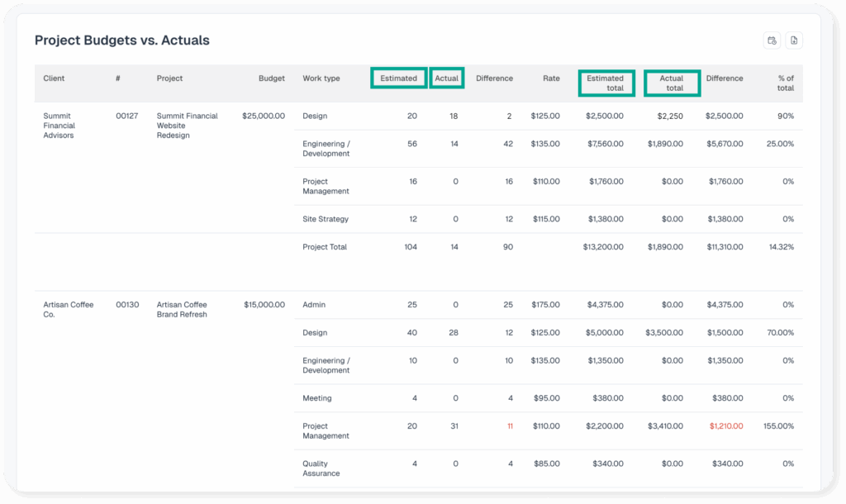
Task: Click project number 00130
Action: tap(126, 305)
